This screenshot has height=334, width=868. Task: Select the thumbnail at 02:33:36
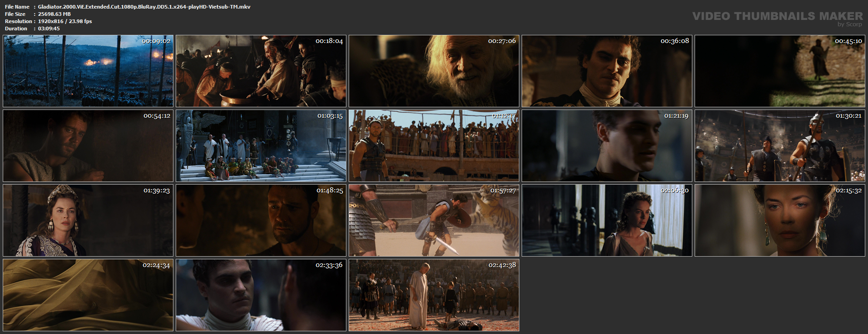coord(261,295)
